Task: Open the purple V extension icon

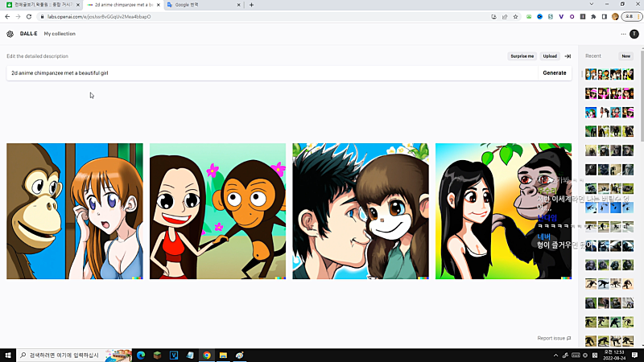Action: pyautogui.click(x=561, y=17)
